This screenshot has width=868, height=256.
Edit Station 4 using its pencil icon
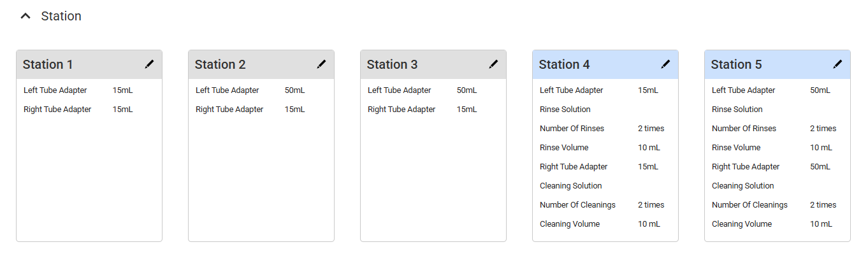click(x=665, y=64)
